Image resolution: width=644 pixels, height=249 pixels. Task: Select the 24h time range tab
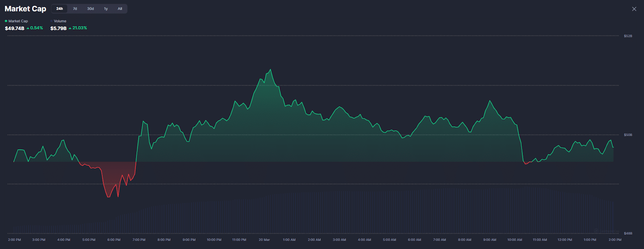(x=60, y=9)
